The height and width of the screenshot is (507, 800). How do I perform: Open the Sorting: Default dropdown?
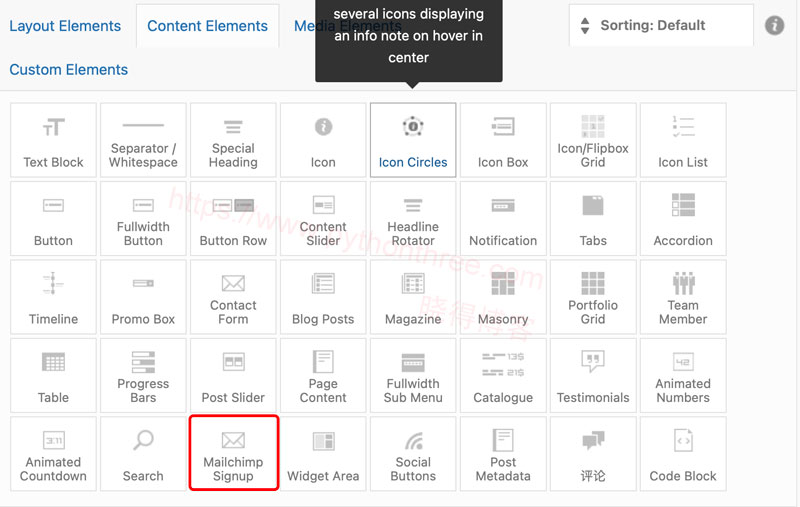tap(661, 25)
